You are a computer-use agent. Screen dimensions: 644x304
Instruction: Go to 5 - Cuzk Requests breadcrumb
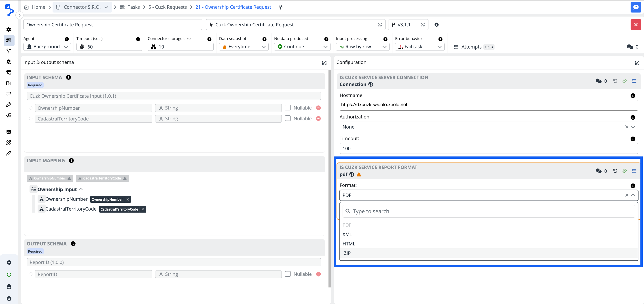point(167,7)
